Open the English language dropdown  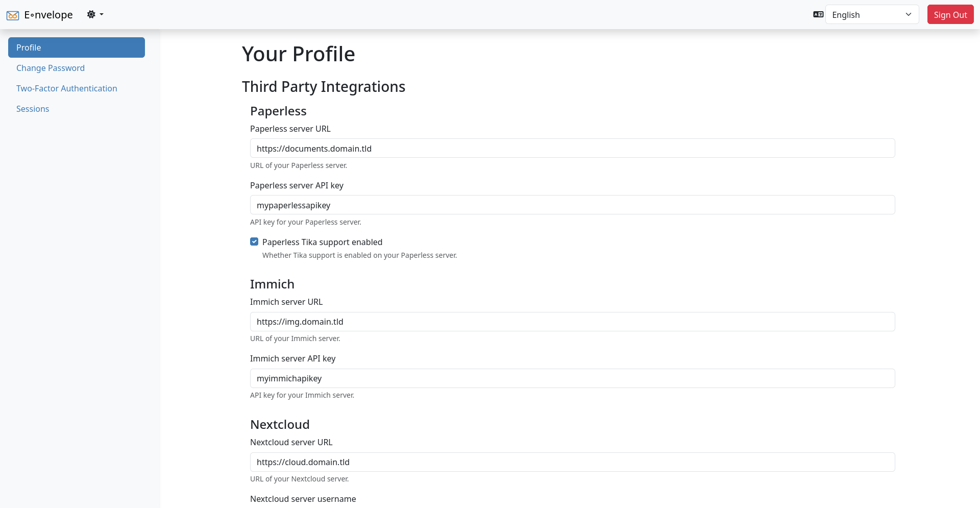click(x=872, y=14)
